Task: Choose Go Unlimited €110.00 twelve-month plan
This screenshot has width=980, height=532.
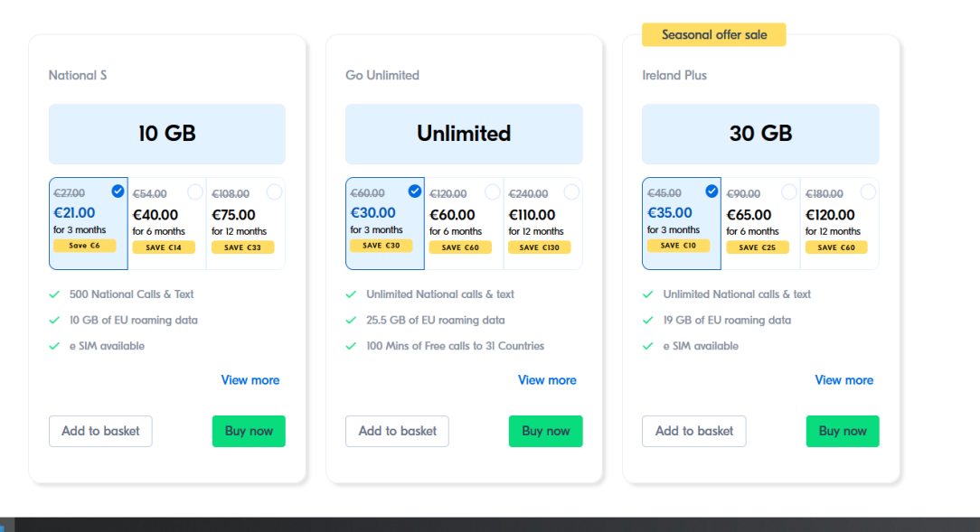Action: click(542, 222)
